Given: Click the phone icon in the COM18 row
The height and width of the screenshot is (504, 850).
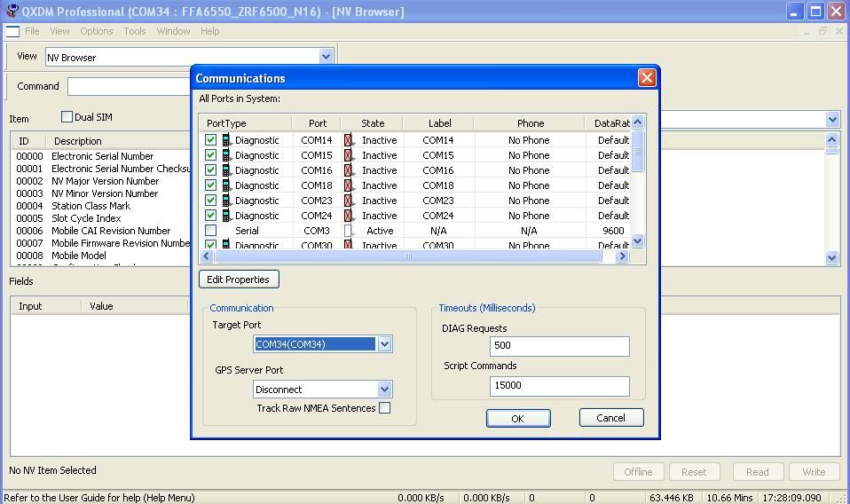Looking at the screenshot, I should (x=226, y=185).
